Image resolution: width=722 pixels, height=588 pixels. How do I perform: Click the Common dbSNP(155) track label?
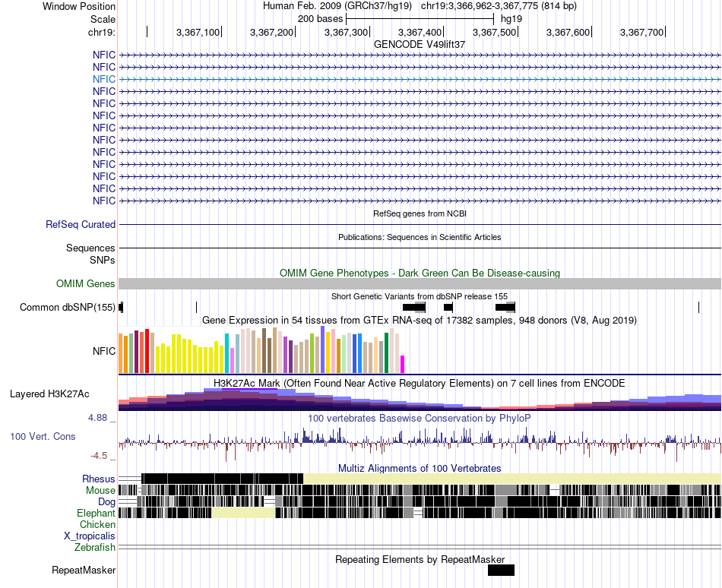click(67, 308)
